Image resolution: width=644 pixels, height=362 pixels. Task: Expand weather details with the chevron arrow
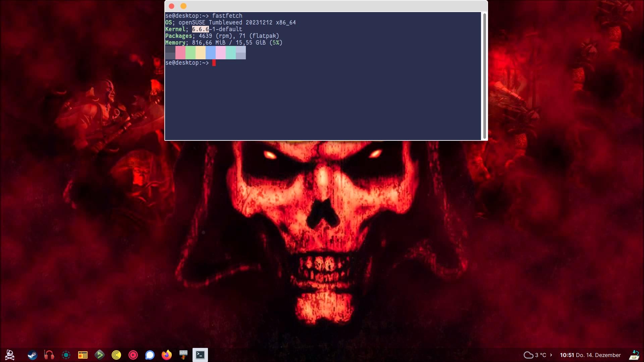tap(551, 355)
